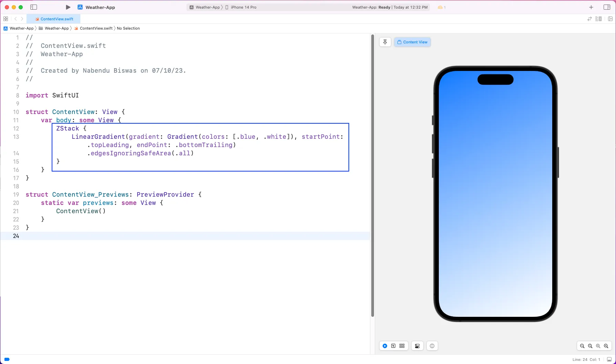
Task: Click 'static var previews: some View' line
Action: click(x=102, y=203)
